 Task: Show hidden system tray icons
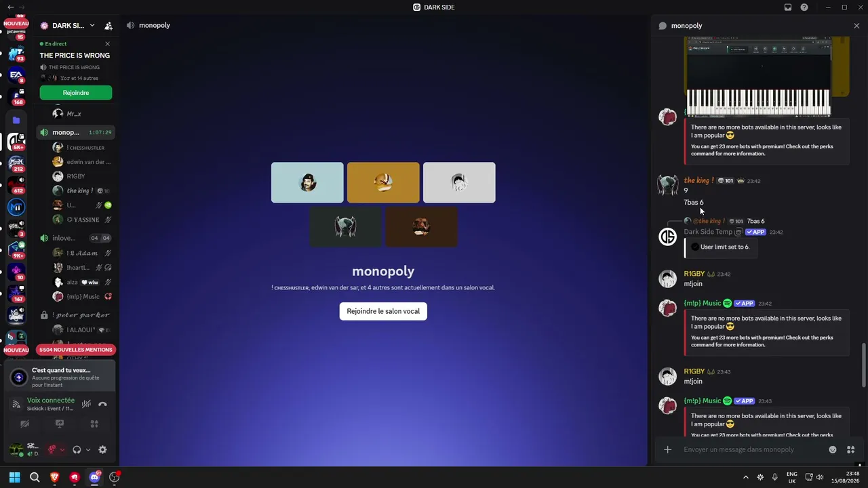(x=746, y=477)
